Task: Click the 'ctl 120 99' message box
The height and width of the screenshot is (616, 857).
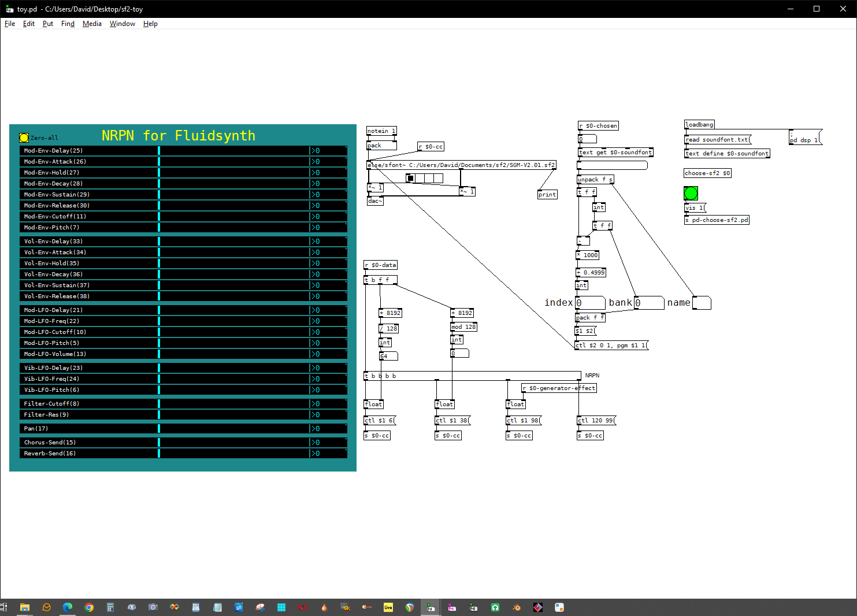Action: [596, 421]
